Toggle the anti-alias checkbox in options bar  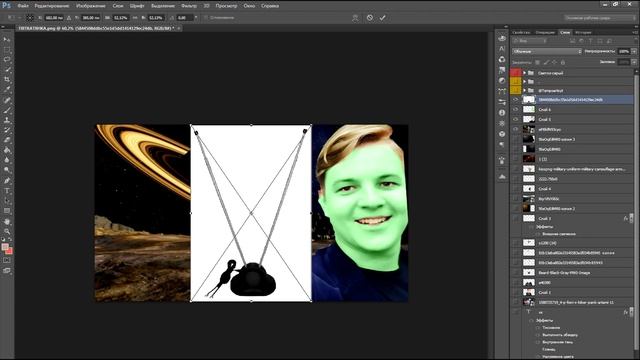206,18
